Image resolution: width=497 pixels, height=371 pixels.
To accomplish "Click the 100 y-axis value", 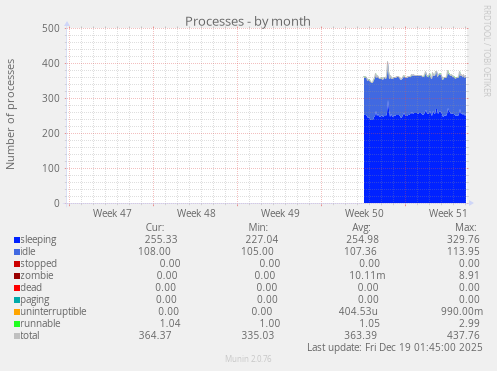I will pyautogui.click(x=51, y=168).
